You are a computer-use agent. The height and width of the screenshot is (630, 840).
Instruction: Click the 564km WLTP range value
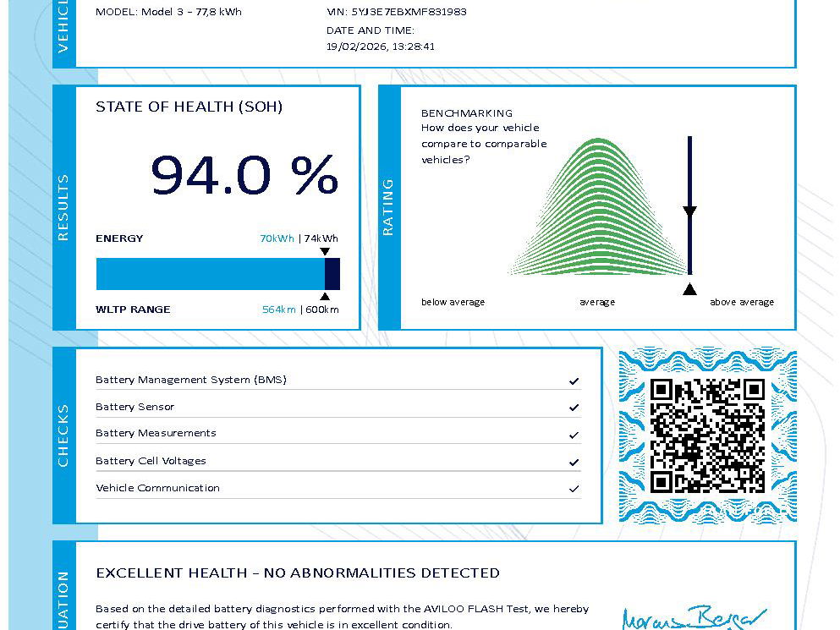(x=278, y=310)
